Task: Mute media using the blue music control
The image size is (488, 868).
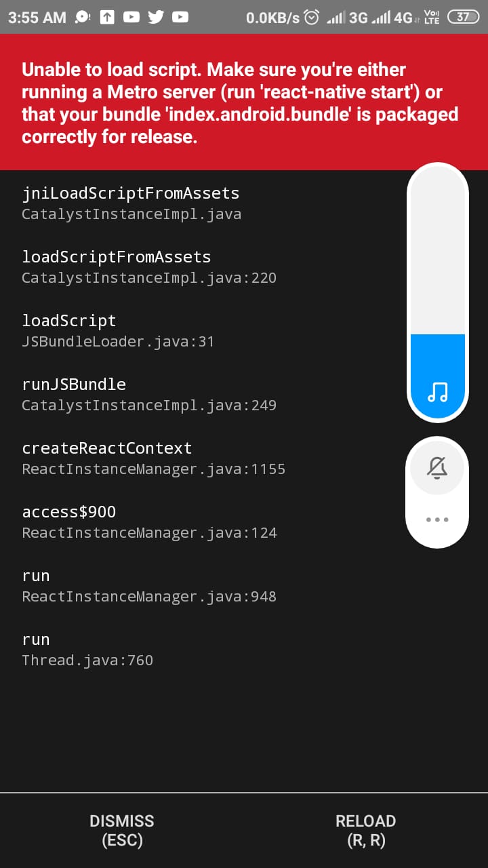Action: tap(437, 389)
